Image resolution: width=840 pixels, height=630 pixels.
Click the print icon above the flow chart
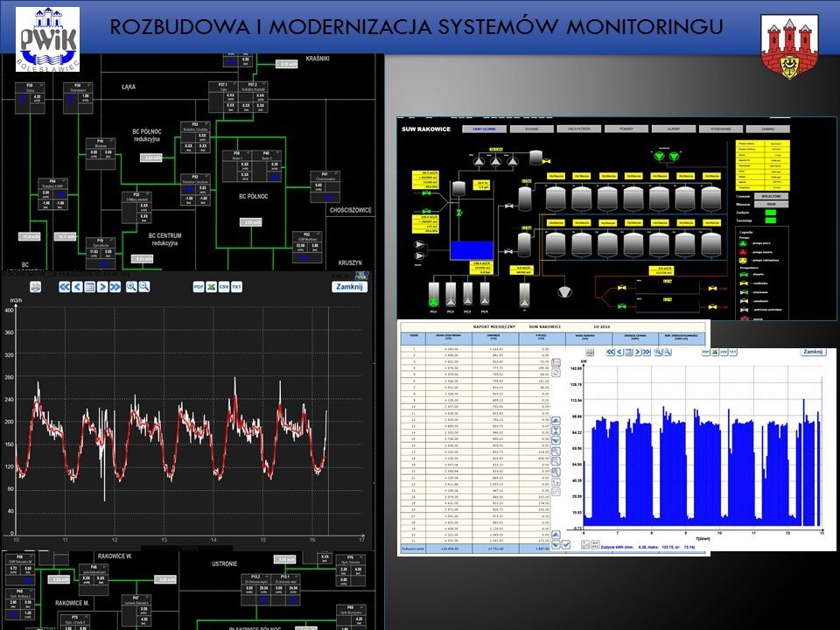point(35,287)
